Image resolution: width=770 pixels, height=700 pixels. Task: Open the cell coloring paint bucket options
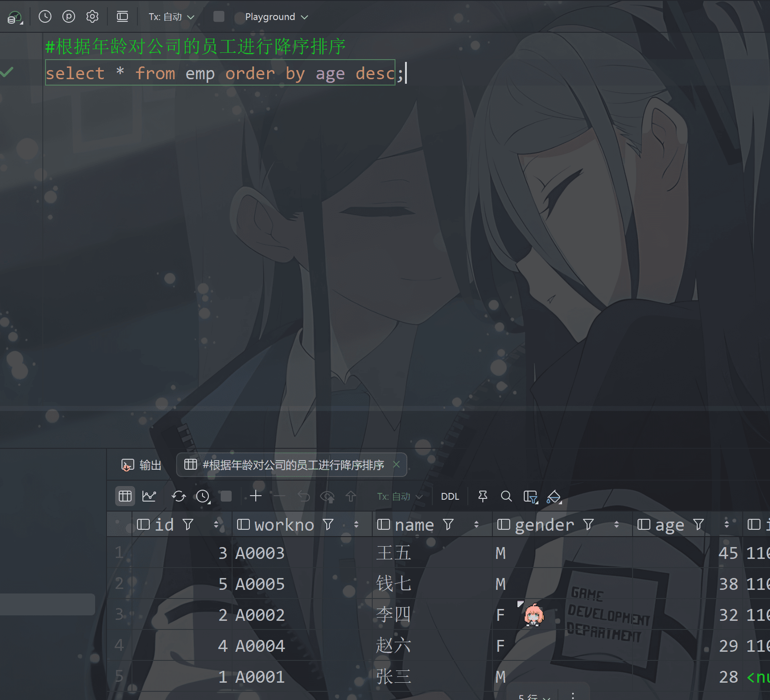[554, 497]
